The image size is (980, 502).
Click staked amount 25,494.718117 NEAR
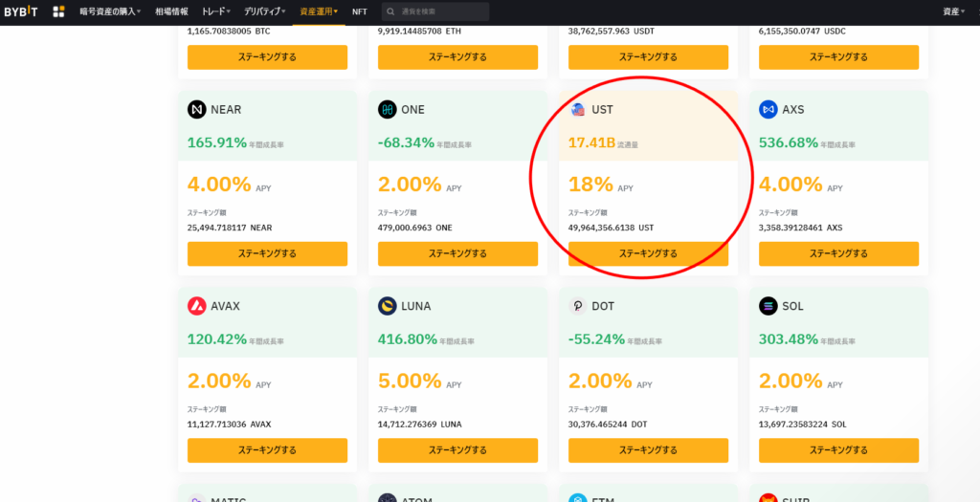point(230,228)
